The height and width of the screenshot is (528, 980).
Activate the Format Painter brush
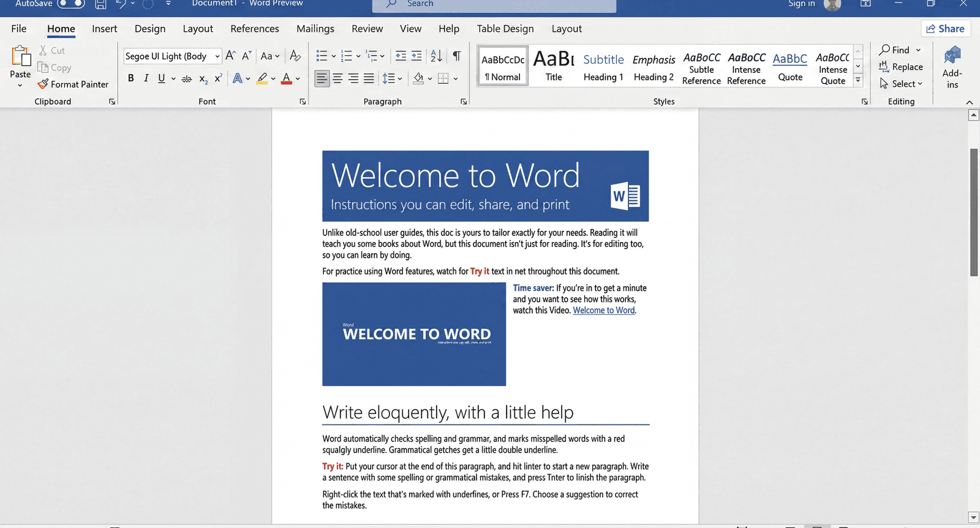[73, 84]
